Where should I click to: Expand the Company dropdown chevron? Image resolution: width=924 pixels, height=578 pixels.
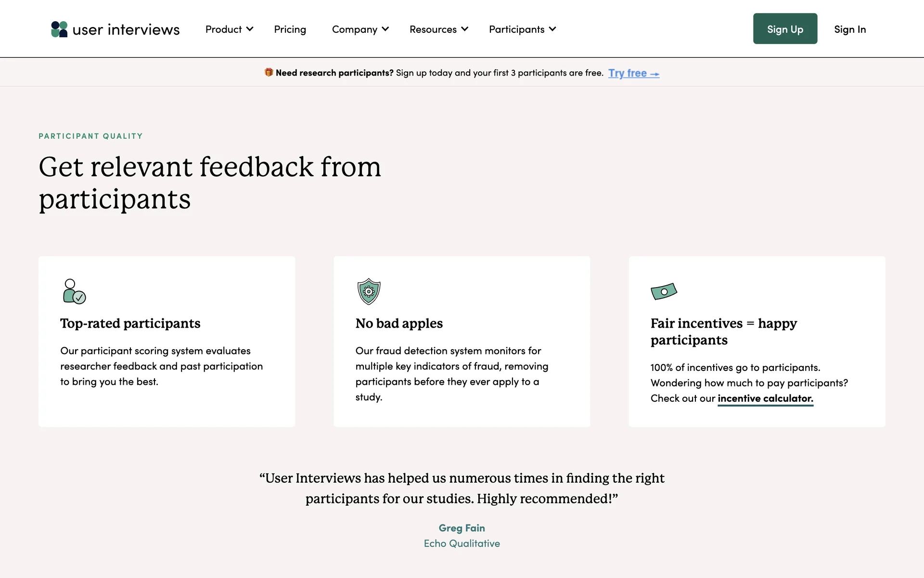pyautogui.click(x=385, y=29)
